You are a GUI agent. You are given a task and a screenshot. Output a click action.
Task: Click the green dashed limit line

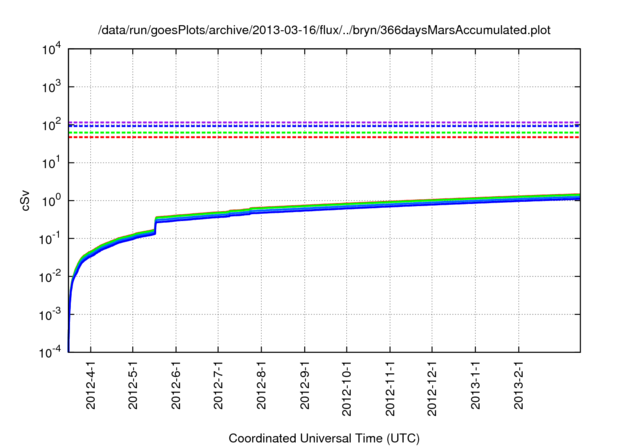pos(324,133)
